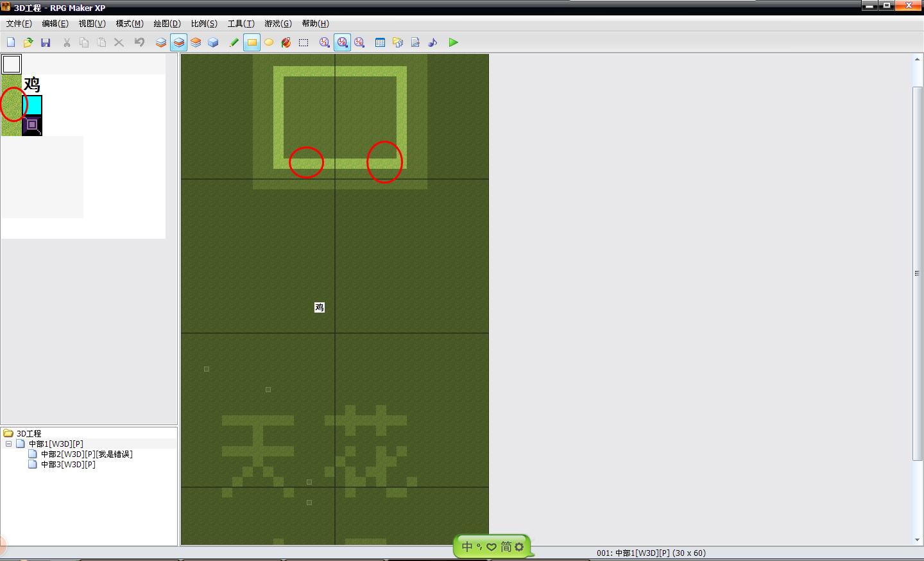Pick the purple square tile in palette

pos(32,125)
